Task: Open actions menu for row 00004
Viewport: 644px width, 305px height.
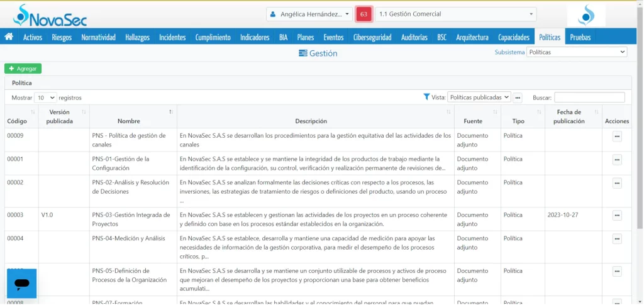Action: [617, 240]
